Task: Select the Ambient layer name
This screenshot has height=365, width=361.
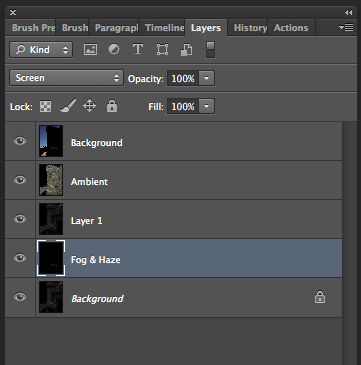Action: tap(89, 182)
